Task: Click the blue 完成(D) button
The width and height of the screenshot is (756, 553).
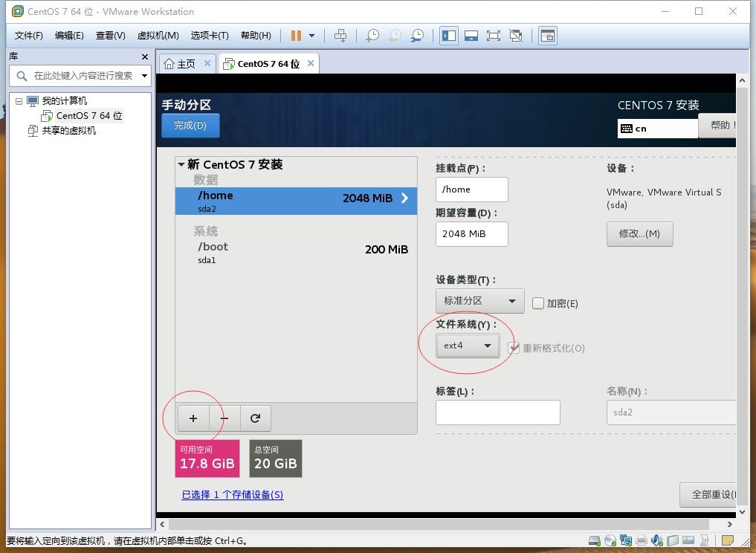Action: coord(190,126)
